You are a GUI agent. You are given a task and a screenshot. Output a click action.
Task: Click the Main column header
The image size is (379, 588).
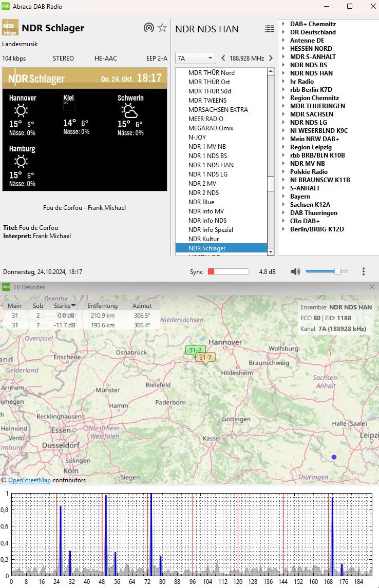tap(14, 306)
